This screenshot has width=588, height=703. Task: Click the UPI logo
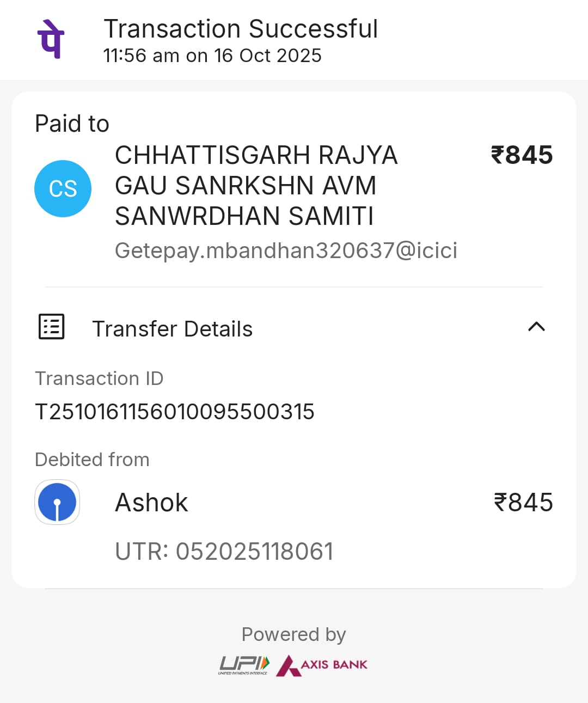pos(244,665)
